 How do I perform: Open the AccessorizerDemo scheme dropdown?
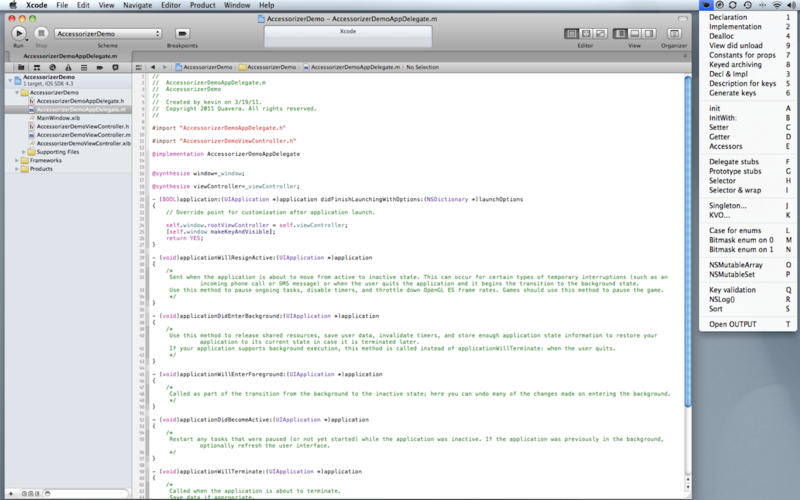[x=108, y=33]
